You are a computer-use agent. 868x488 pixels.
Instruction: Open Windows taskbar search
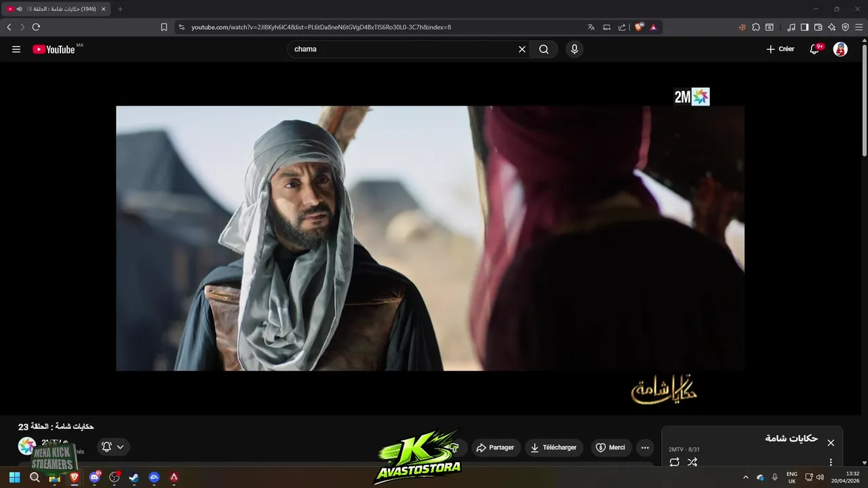tap(35, 477)
